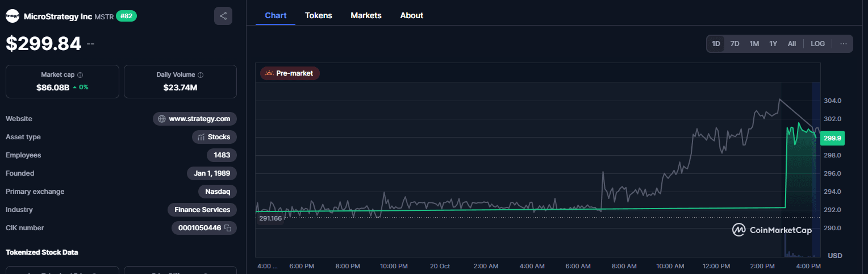Click the globe icon beside www.strategy.com
The width and height of the screenshot is (868, 274).
[162, 119]
